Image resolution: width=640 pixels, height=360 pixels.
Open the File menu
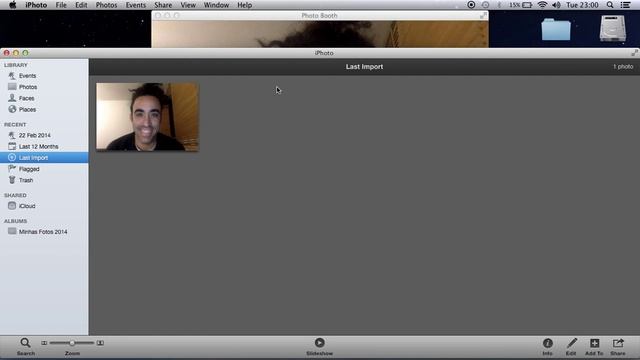tap(61, 5)
